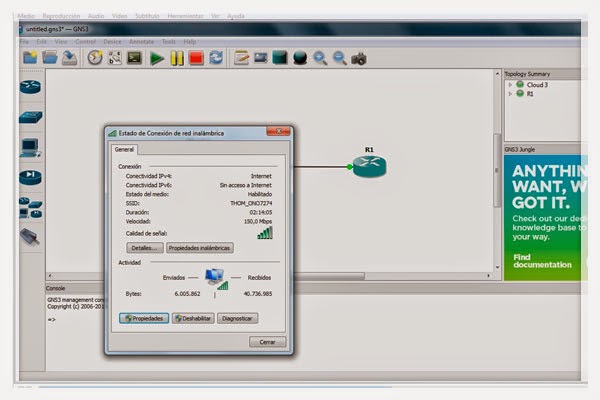Click the Draw an ellipse icon
Image resolution: width=600 pixels, height=400 pixels.
[x=300, y=58]
